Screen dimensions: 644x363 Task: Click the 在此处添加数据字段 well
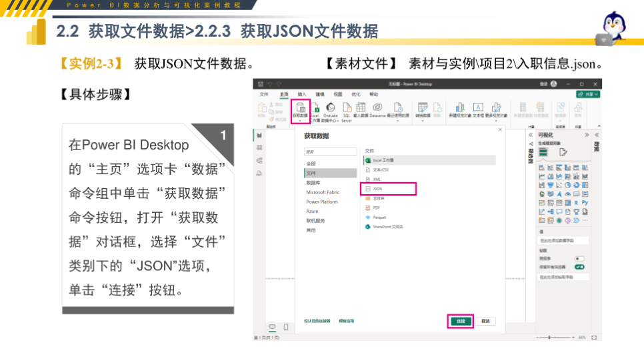pyautogui.click(x=563, y=240)
